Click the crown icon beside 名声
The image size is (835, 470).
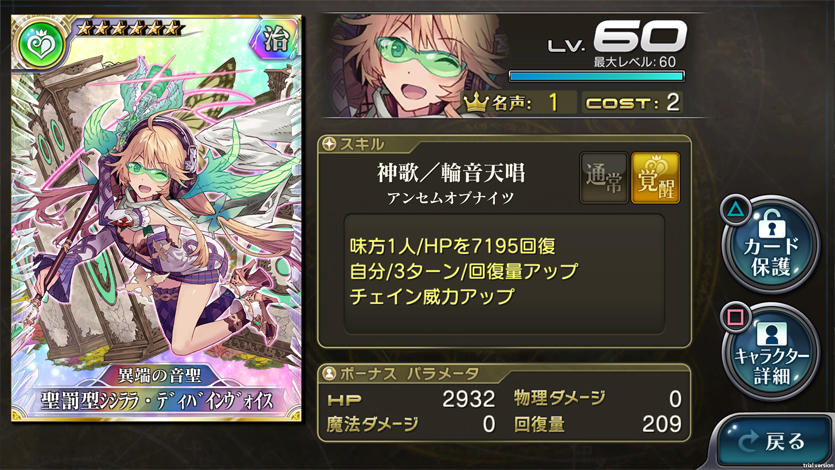[476, 101]
